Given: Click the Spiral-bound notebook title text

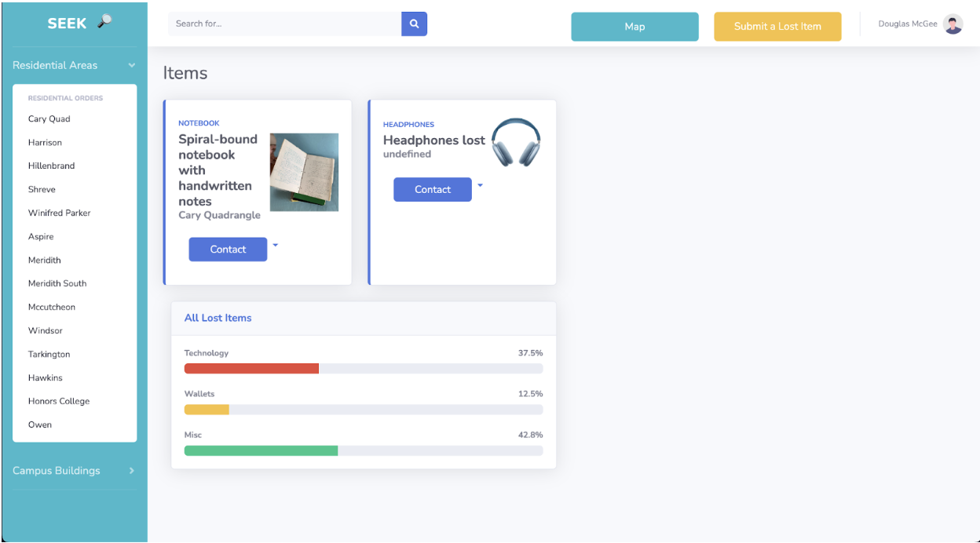Looking at the screenshot, I should pyautogui.click(x=218, y=170).
